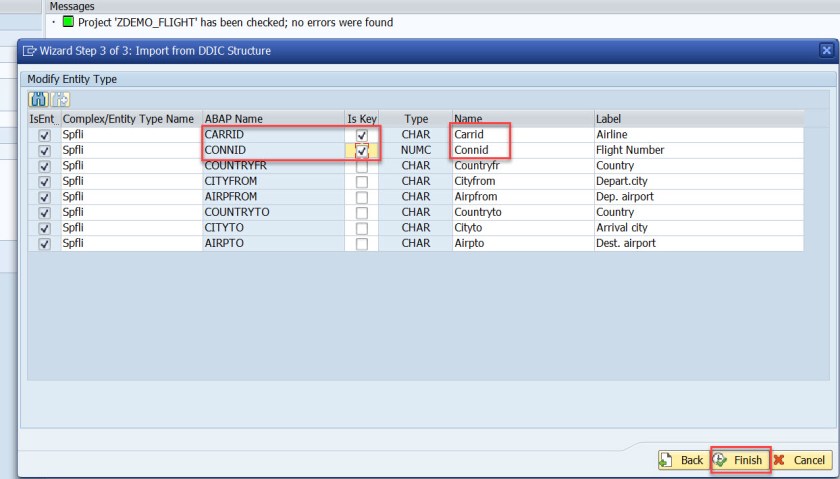The width and height of the screenshot is (840, 479).
Task: Enable Is Key for COUNTRYFR
Action: (362, 167)
